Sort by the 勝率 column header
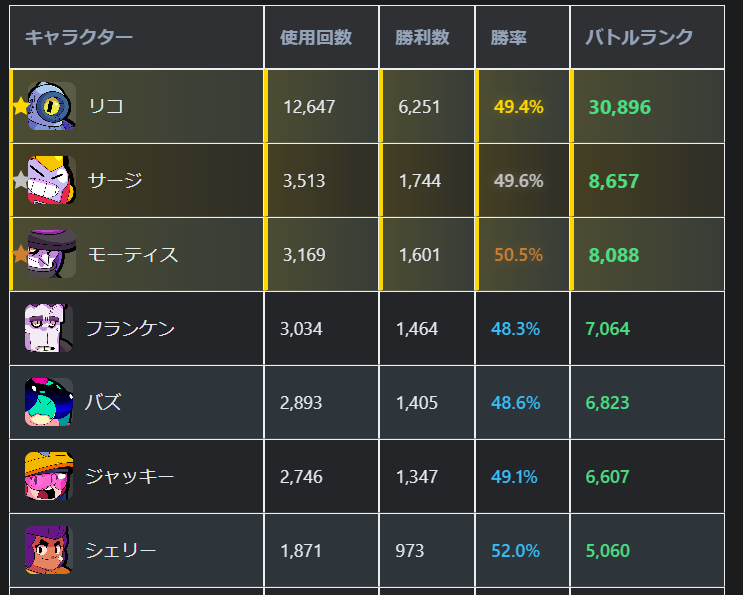The height and width of the screenshot is (595, 743). click(x=509, y=37)
